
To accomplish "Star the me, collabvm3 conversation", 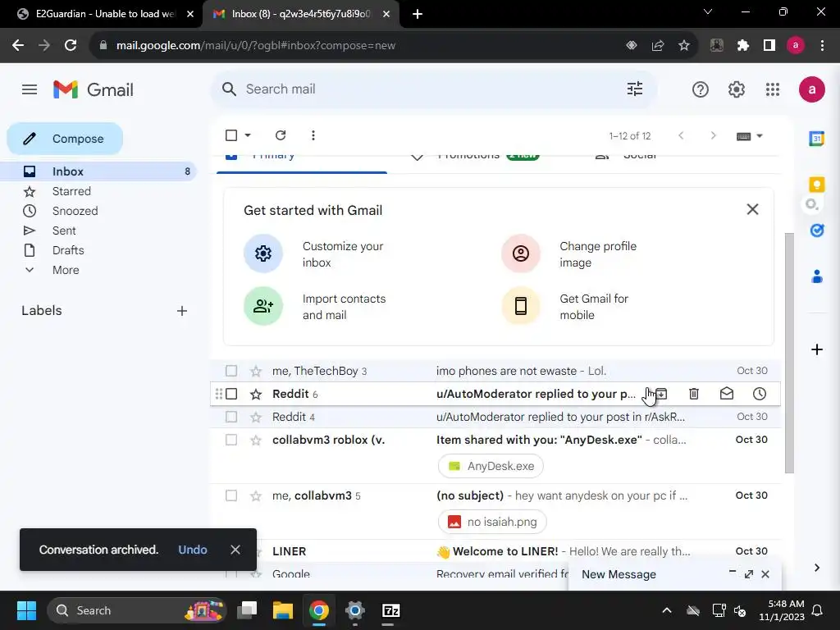I will (256, 495).
